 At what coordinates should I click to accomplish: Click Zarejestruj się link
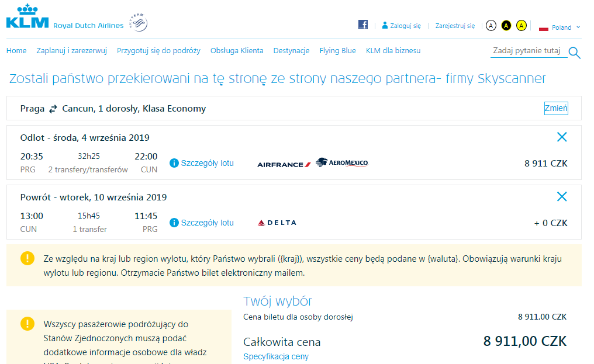coord(455,26)
